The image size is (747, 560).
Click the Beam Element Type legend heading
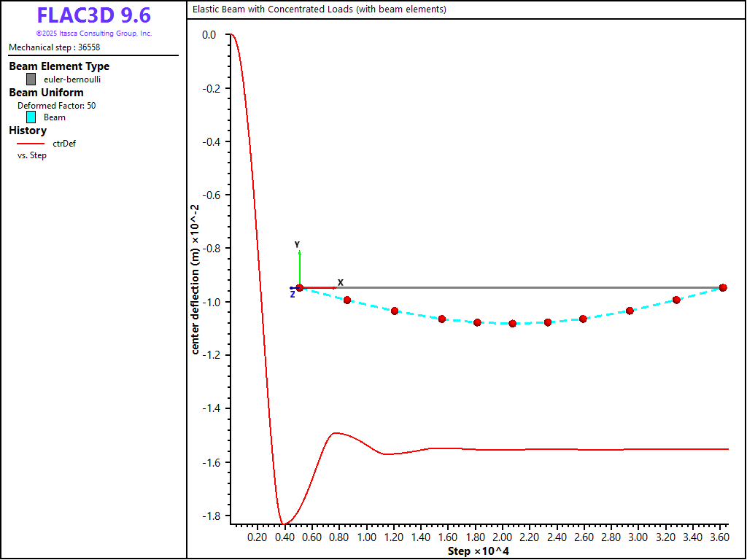(59, 66)
